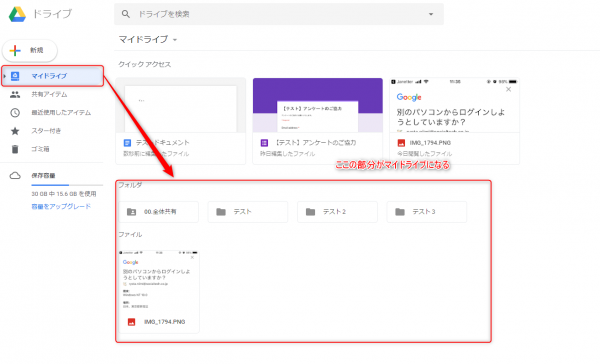Click the クイックアクセス heading
The height and width of the screenshot is (364, 600).
[x=145, y=64]
